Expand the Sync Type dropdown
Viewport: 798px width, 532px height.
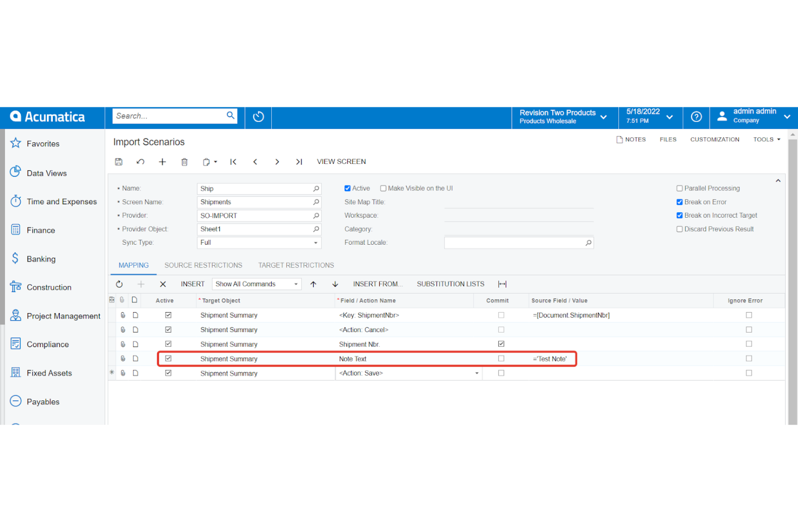[315, 243]
